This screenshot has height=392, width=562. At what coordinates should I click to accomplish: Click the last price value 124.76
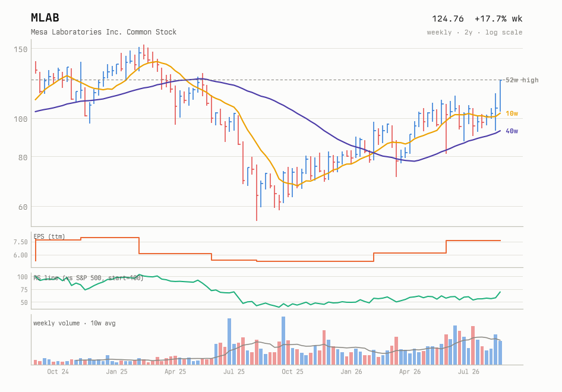tap(448, 18)
